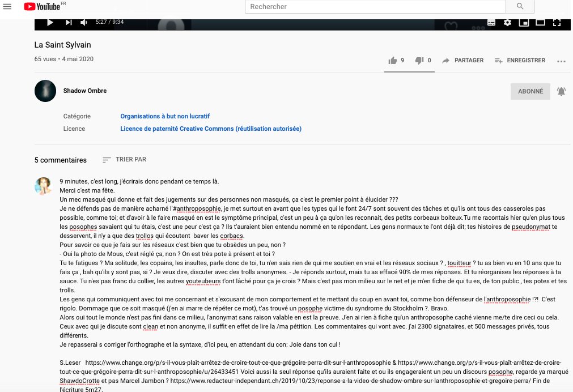Click the magnifier search button
This screenshot has width=573, height=392.
coord(520,6)
